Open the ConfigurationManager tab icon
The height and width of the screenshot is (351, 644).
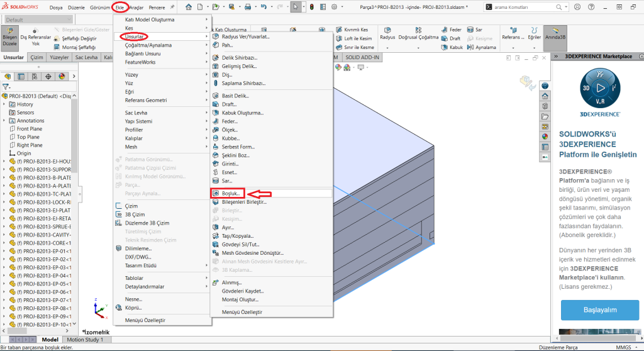35,77
